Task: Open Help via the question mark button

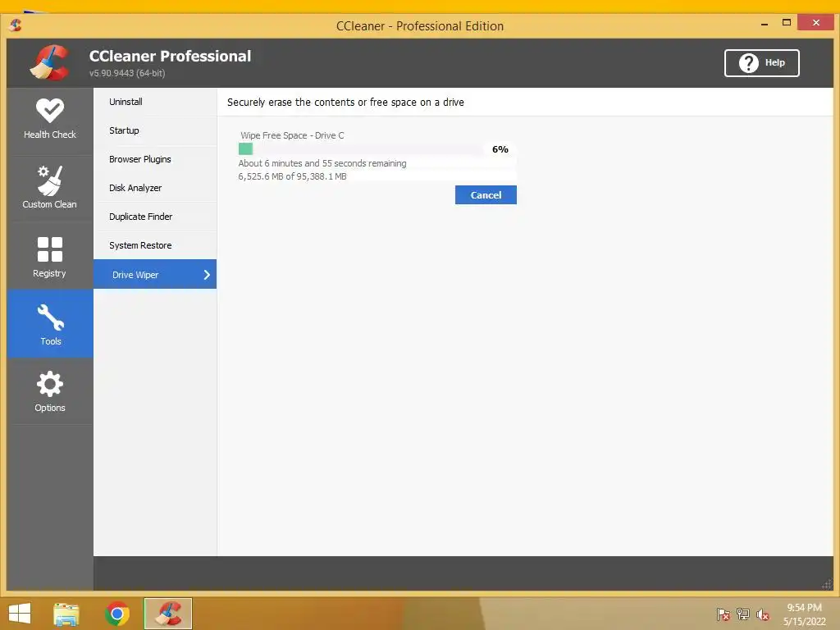Action: (x=761, y=62)
